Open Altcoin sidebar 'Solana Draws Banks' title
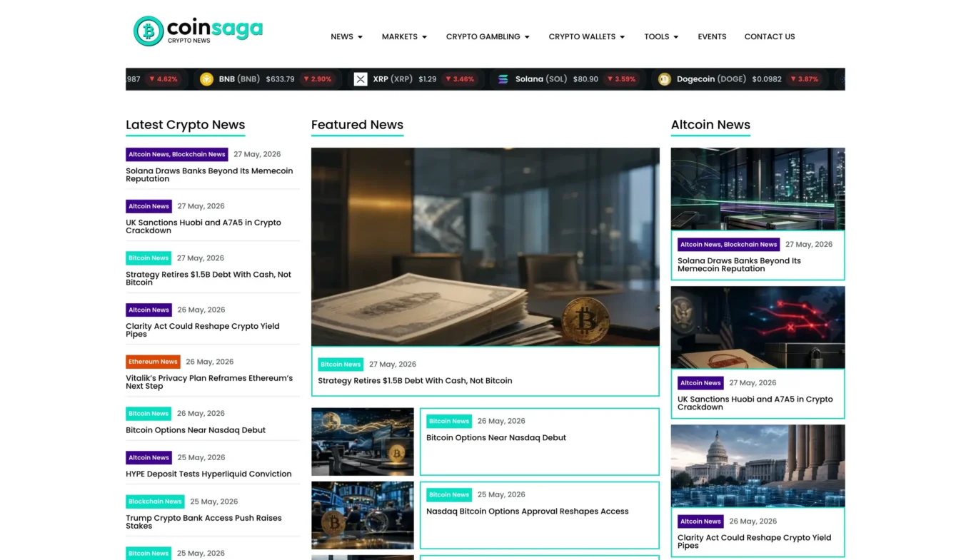Viewport: 971px width, 560px height. pos(739,265)
